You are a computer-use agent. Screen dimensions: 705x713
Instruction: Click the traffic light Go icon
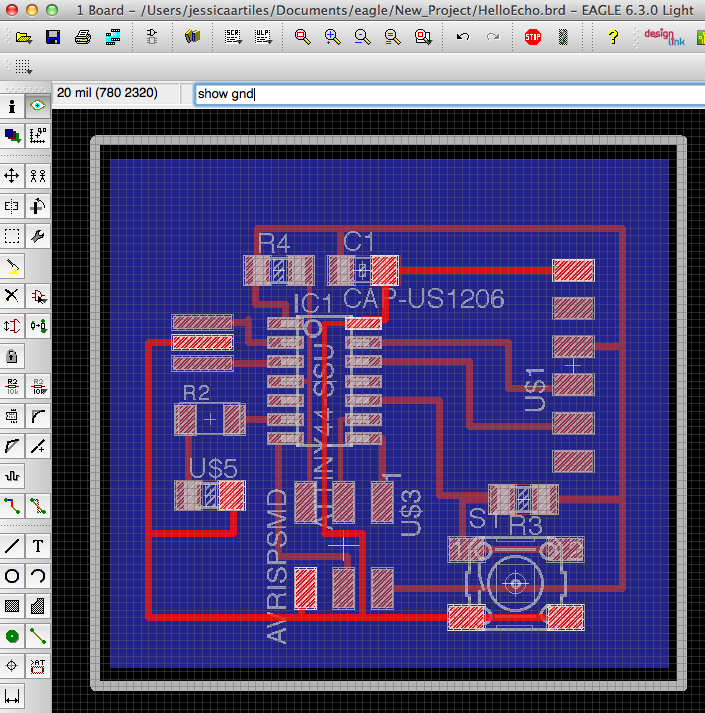[563, 37]
